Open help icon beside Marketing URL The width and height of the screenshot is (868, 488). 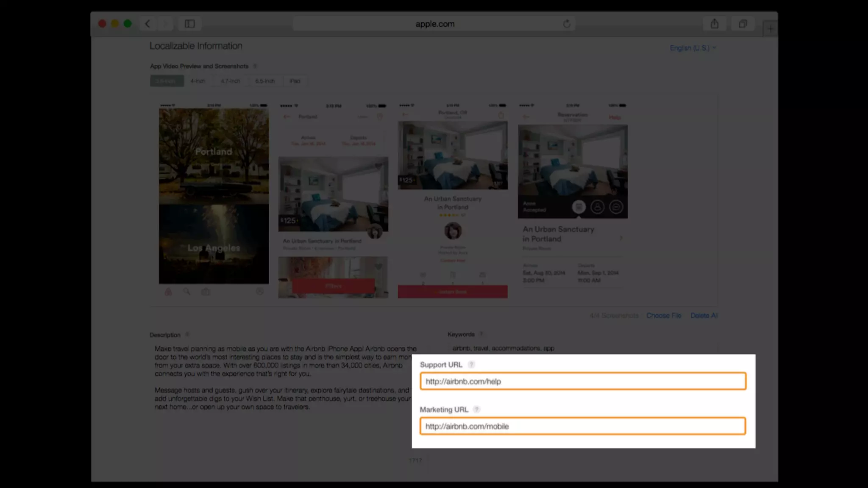476,409
